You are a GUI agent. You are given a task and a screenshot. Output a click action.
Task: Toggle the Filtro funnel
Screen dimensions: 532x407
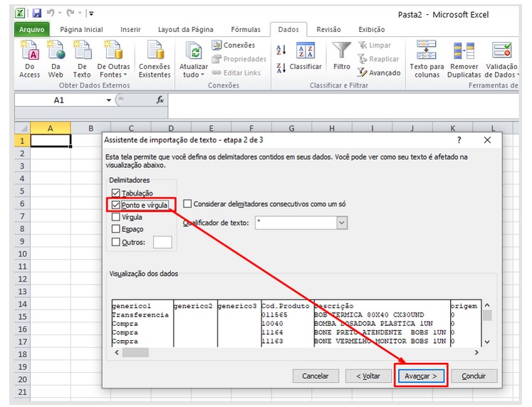pyautogui.click(x=342, y=56)
